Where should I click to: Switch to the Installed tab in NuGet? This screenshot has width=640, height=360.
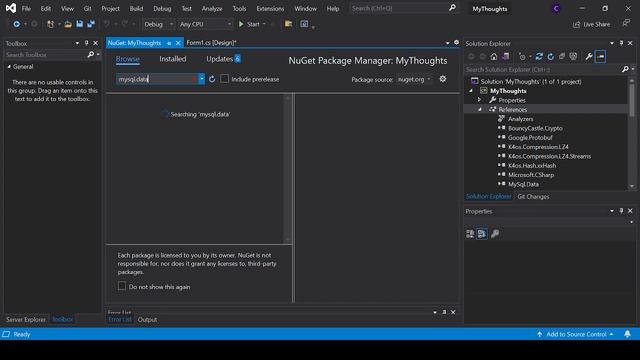coord(173,59)
